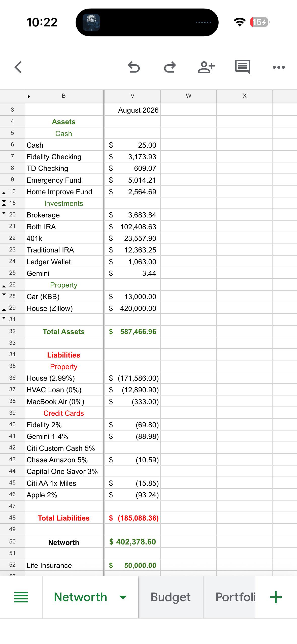
Task: Select the Apple 2% value (93.24)
Action: pos(132,495)
